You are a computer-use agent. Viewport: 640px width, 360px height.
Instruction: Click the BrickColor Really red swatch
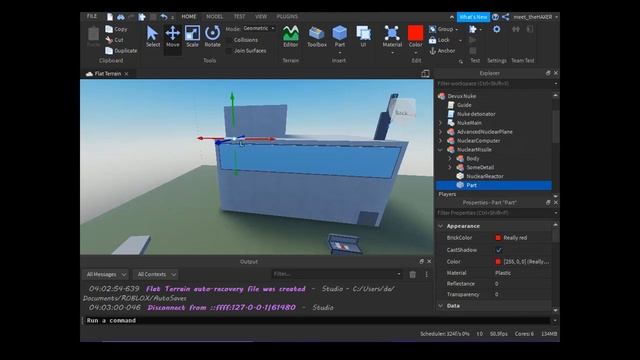pyautogui.click(x=498, y=238)
